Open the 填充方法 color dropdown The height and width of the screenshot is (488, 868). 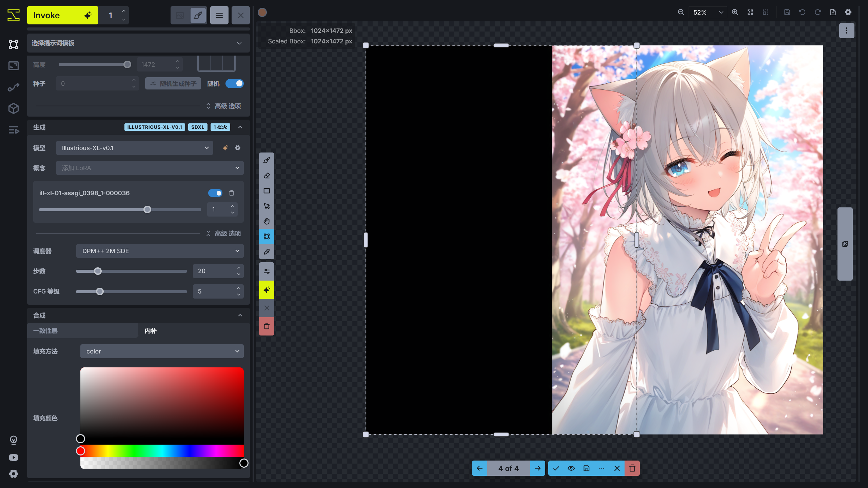(x=162, y=351)
